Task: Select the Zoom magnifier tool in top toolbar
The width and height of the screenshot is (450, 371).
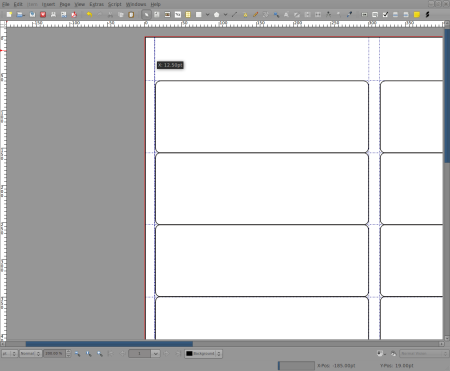Action: 276,15
